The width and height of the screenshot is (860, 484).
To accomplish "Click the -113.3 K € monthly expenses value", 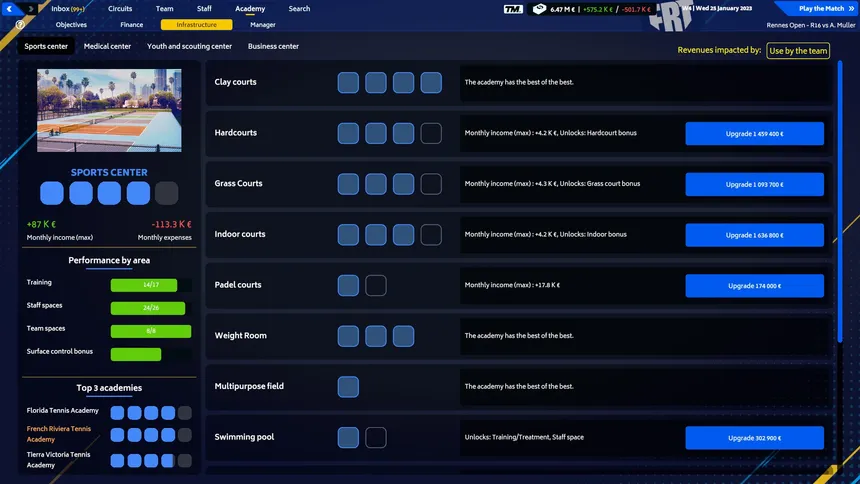I will point(171,224).
